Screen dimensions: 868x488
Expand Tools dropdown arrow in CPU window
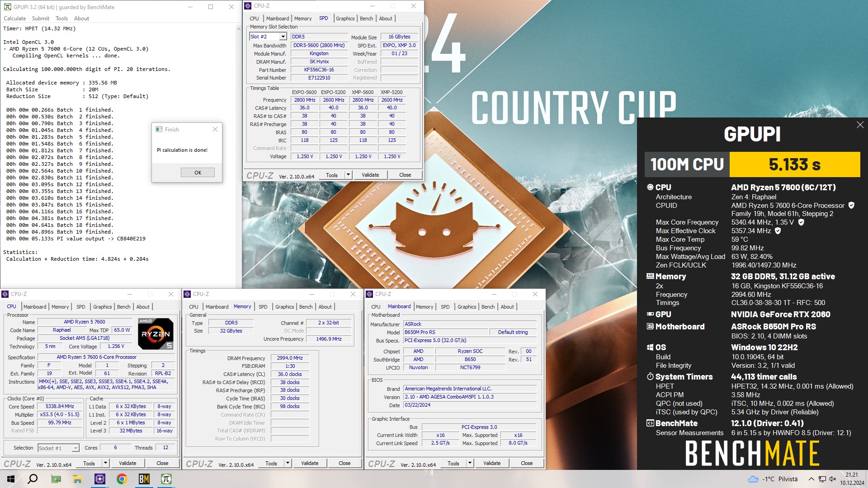(x=105, y=463)
